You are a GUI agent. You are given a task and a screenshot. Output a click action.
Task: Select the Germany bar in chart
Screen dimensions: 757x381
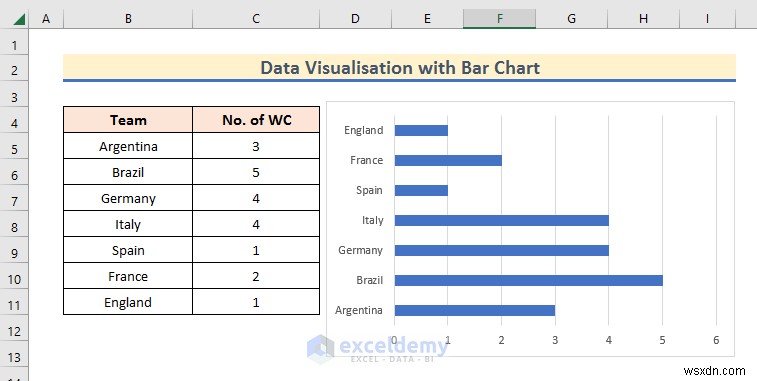tap(502, 250)
